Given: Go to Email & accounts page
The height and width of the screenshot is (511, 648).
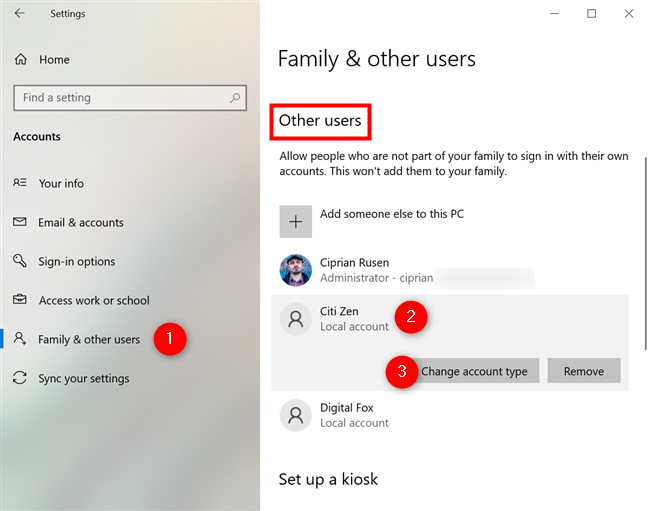Looking at the screenshot, I should coord(81,222).
